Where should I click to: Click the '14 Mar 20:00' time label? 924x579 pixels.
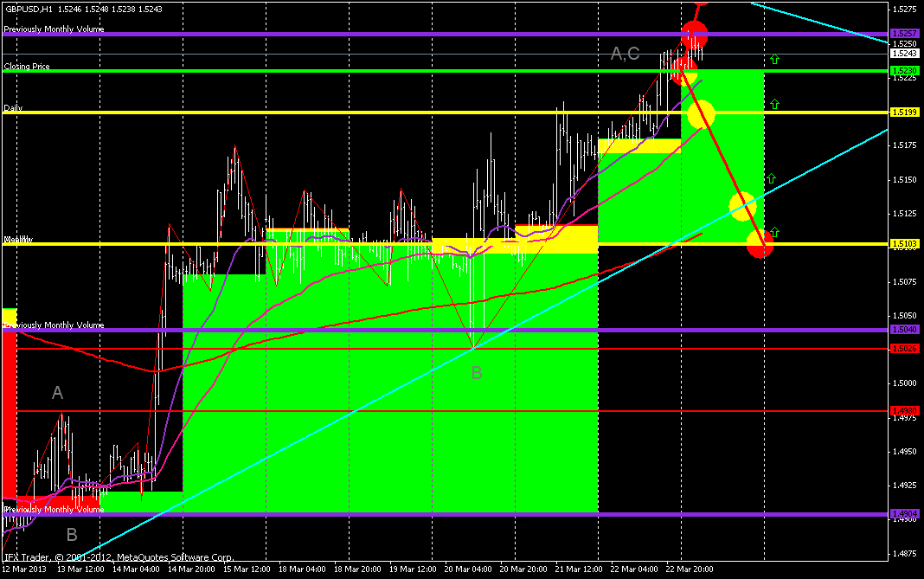tap(191, 569)
